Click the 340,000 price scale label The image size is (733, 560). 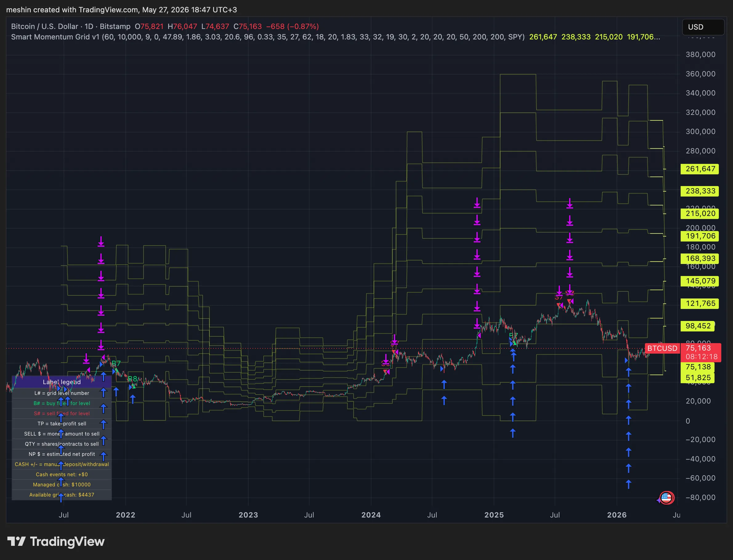tap(700, 93)
